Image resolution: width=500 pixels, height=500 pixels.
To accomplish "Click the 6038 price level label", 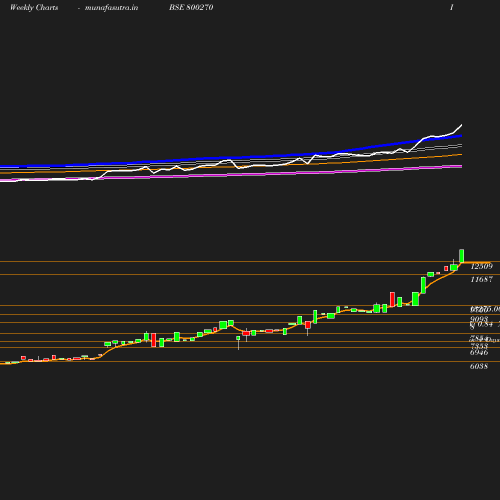I will tap(479, 366).
